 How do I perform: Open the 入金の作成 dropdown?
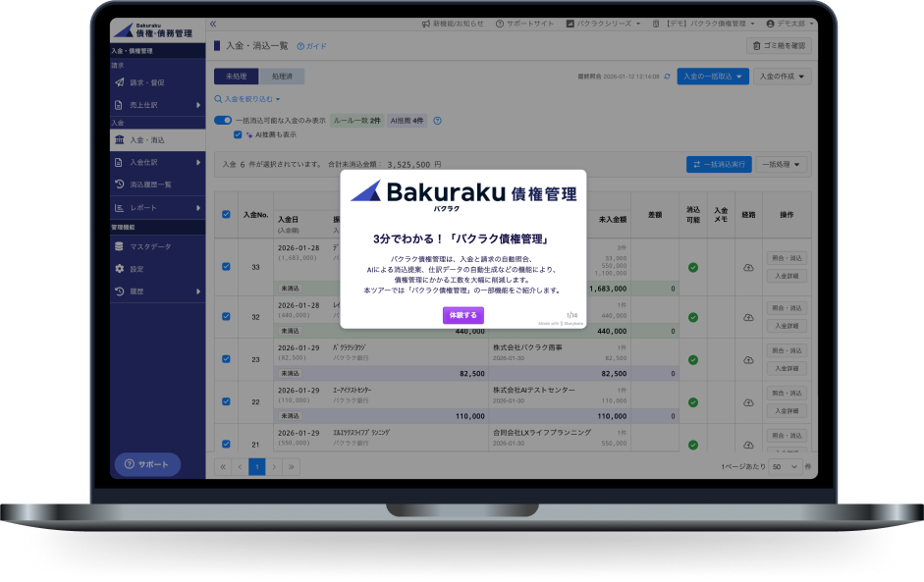[782, 77]
